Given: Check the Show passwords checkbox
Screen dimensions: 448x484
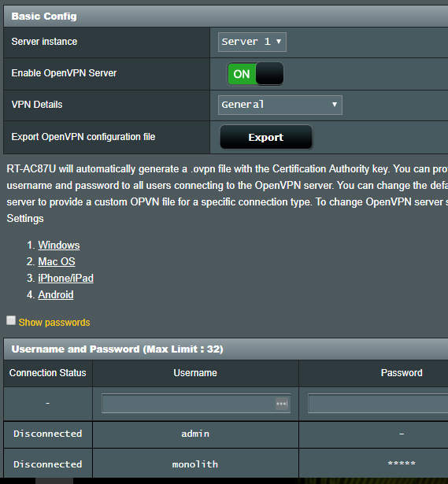Looking at the screenshot, I should pyautogui.click(x=11, y=320).
